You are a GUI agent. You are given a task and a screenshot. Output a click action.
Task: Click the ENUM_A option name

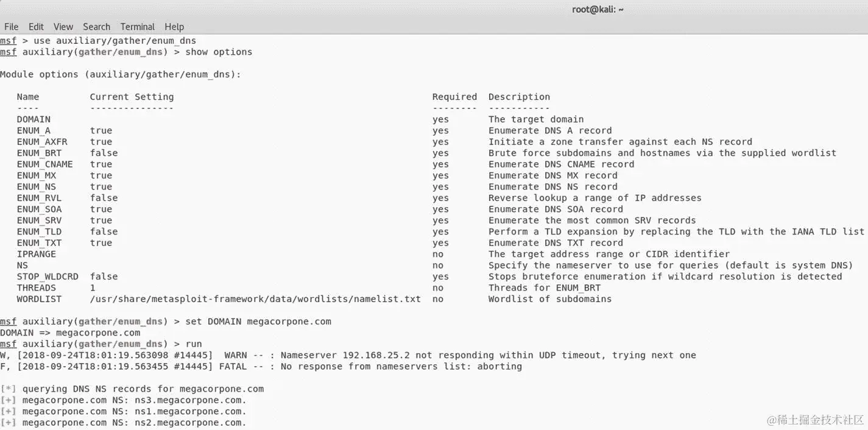click(x=34, y=130)
